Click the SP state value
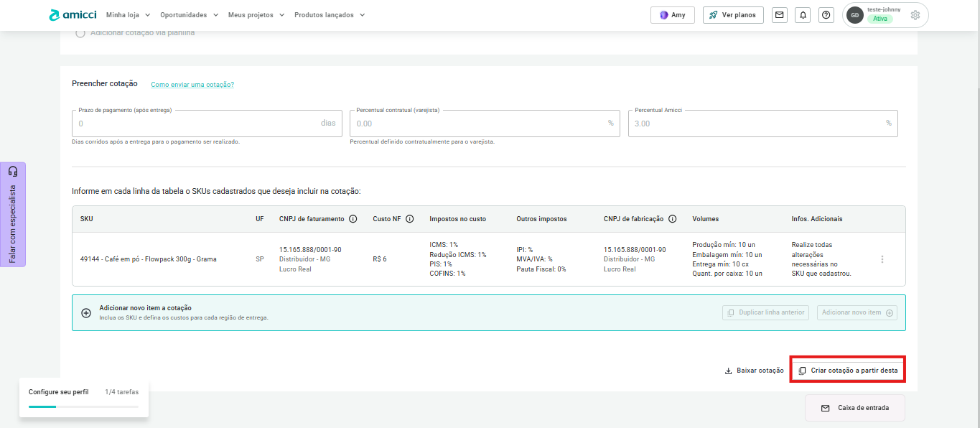Viewport: 980px width, 428px height. pyautogui.click(x=260, y=259)
